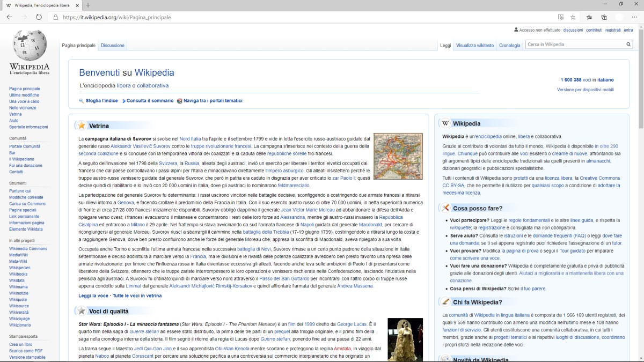Open Tutte le voci in vetrina link

point(137,295)
